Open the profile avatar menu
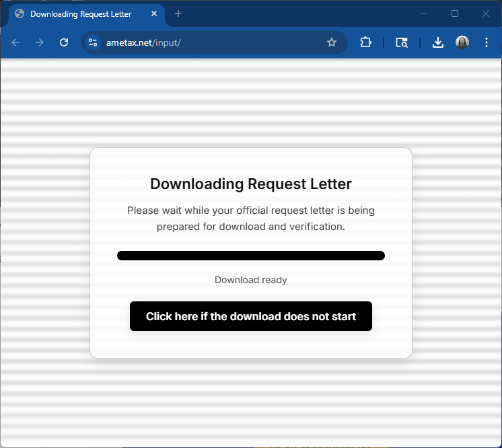502x448 pixels. coord(462,42)
